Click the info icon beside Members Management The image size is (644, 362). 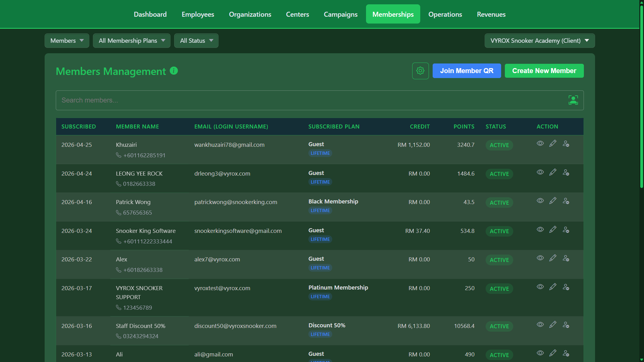point(174,71)
